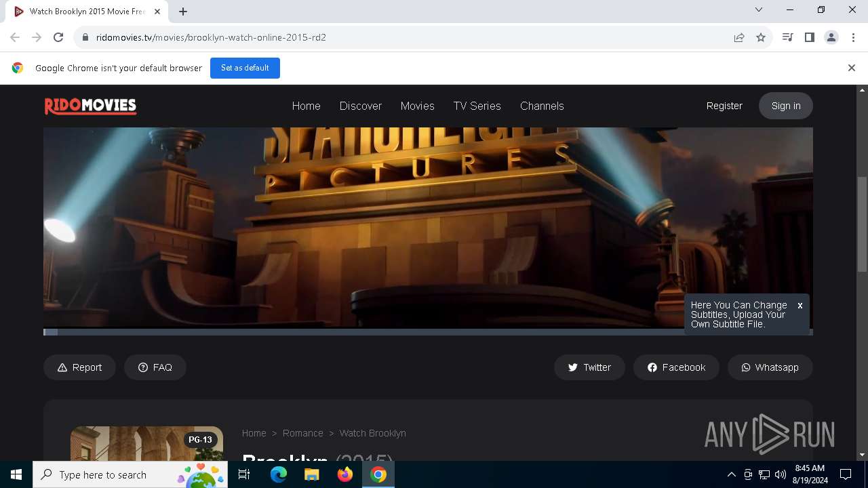
Task: Show hidden tray icons
Action: click(731, 474)
